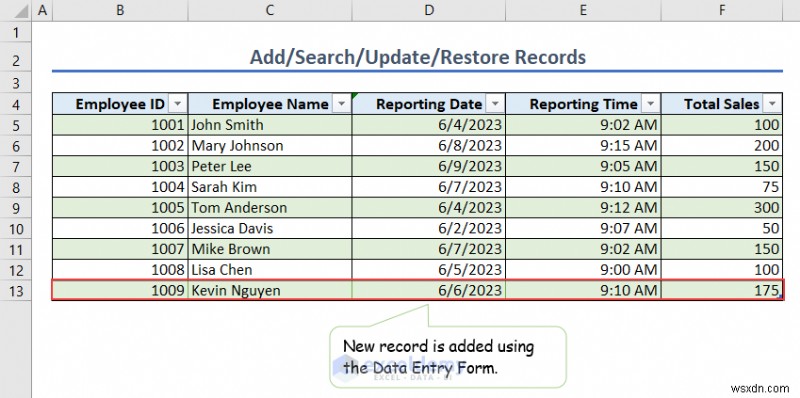Select Total Sales cell with 300
Viewport: 800px width, 398px height.
722,208
